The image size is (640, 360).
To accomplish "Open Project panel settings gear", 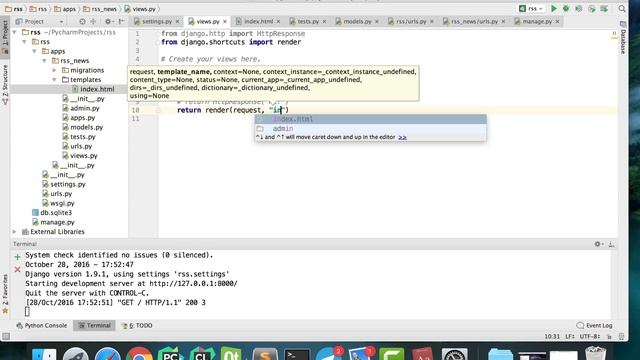I will [x=108, y=21].
